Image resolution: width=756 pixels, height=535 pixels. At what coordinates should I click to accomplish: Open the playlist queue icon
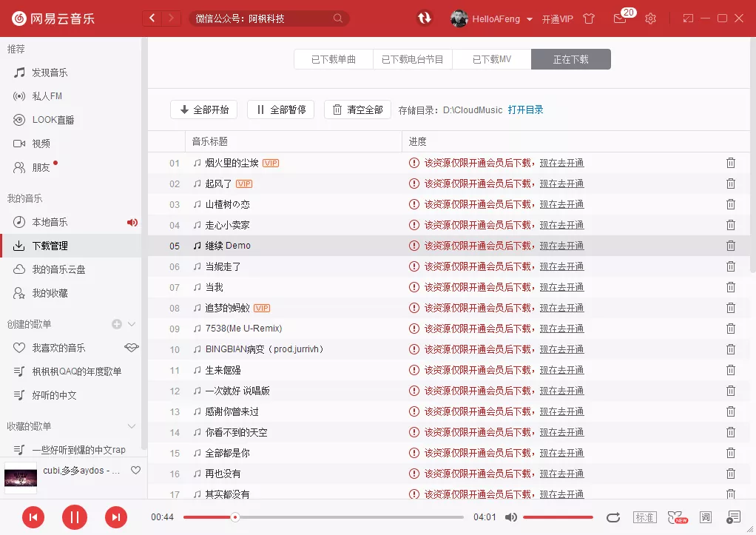pos(733,518)
